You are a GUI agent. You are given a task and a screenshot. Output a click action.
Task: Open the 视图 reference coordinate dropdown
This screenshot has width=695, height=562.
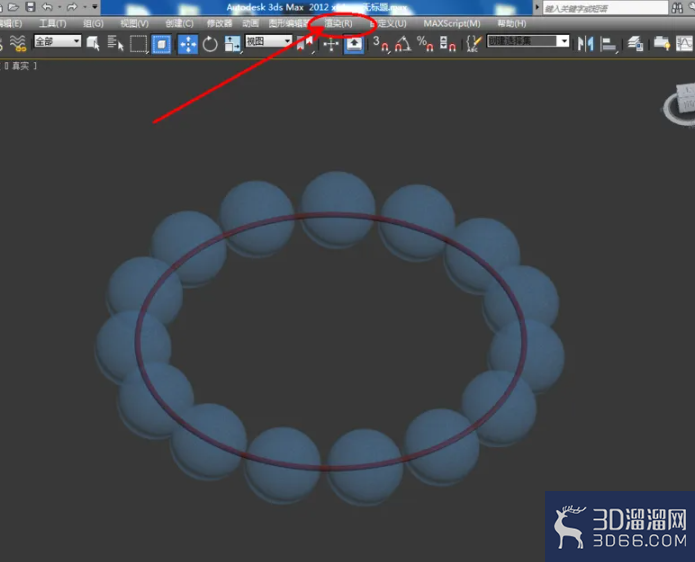tap(268, 41)
